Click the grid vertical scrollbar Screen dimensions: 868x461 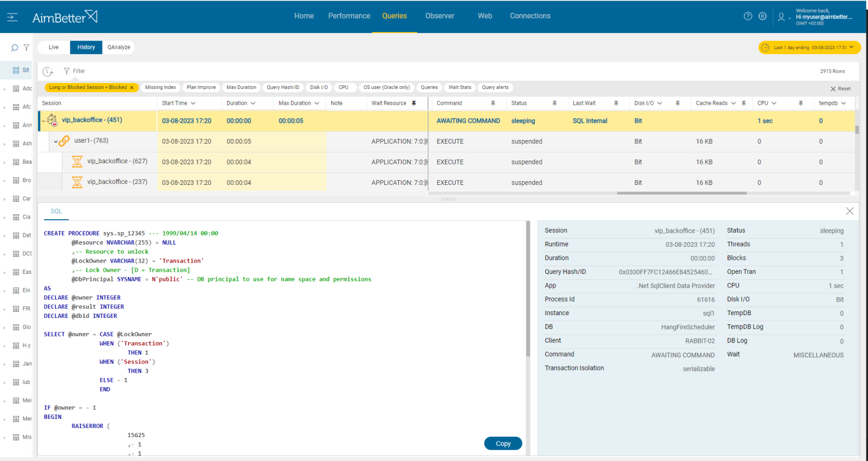point(857,130)
